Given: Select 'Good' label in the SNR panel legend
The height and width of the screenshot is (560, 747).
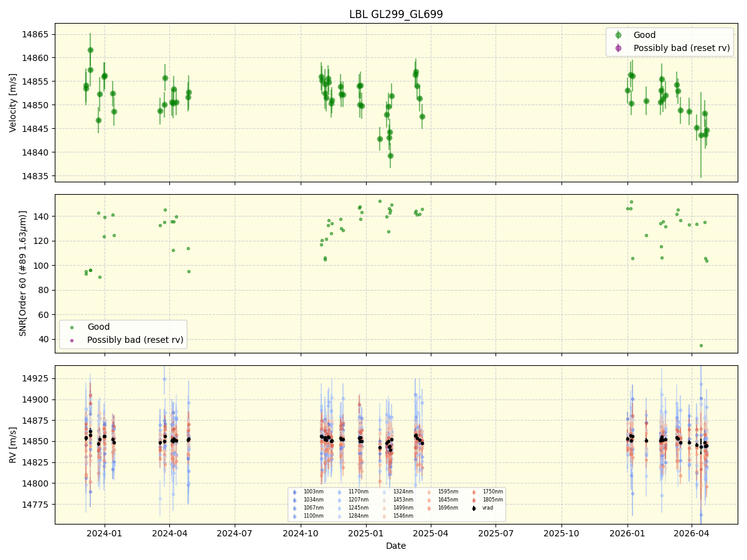Looking at the screenshot, I should (x=98, y=327).
